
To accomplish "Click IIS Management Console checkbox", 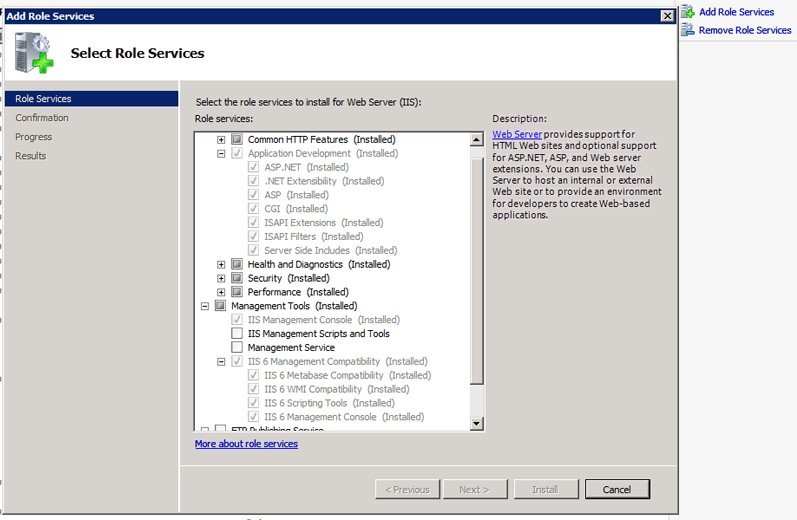I will pyautogui.click(x=237, y=319).
